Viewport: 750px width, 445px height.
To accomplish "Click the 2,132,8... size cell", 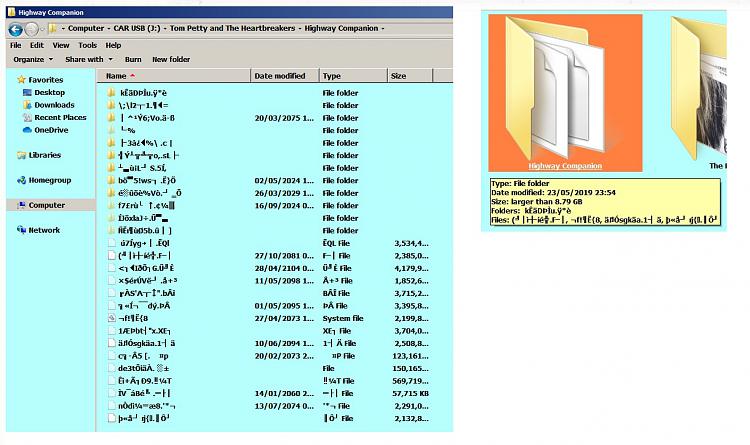I will click(x=411, y=418).
